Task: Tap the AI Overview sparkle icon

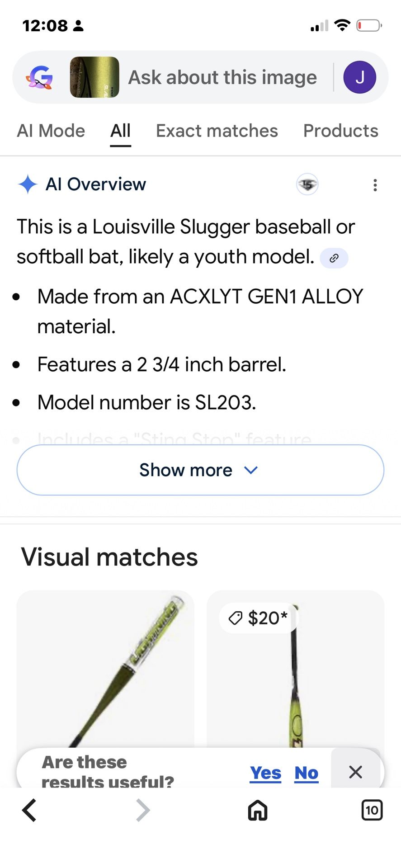Action: pyautogui.click(x=28, y=184)
